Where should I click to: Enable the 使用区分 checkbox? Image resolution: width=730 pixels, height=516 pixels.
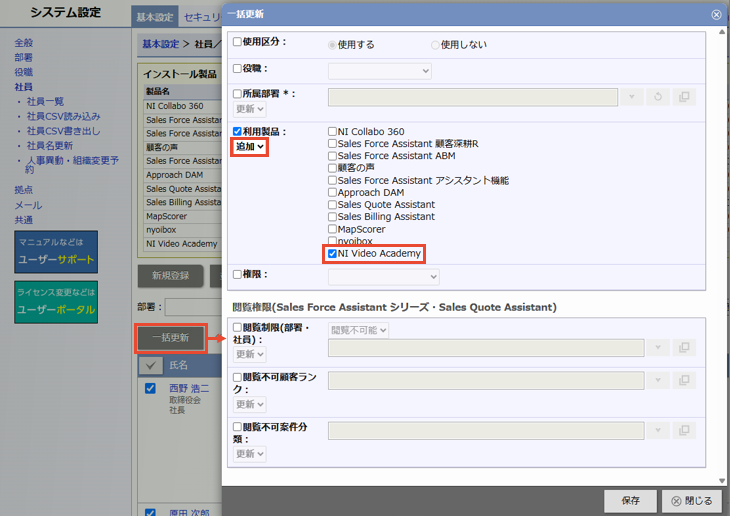237,41
